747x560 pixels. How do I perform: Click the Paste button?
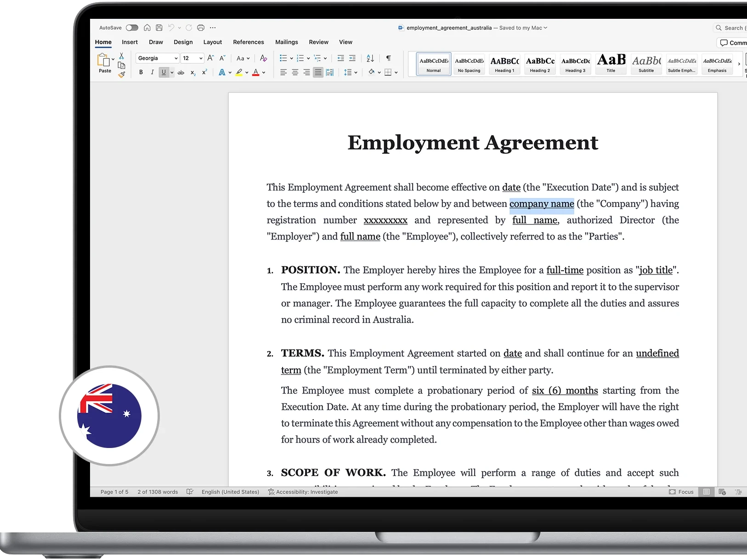coord(104,63)
